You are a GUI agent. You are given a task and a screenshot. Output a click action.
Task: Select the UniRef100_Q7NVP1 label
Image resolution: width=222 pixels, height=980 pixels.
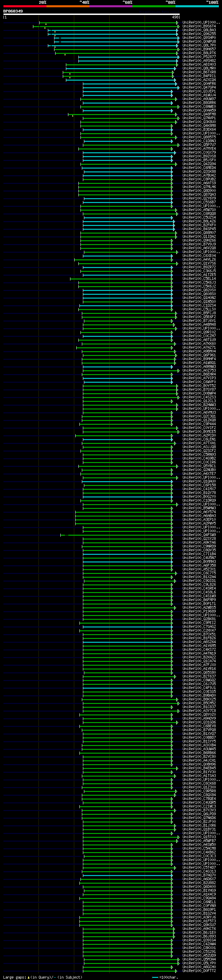(199, 118)
